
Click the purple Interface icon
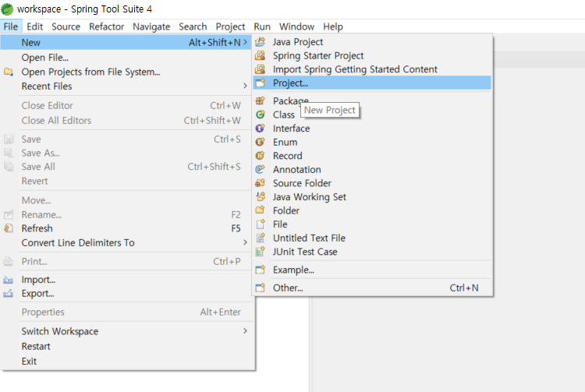tap(260, 128)
